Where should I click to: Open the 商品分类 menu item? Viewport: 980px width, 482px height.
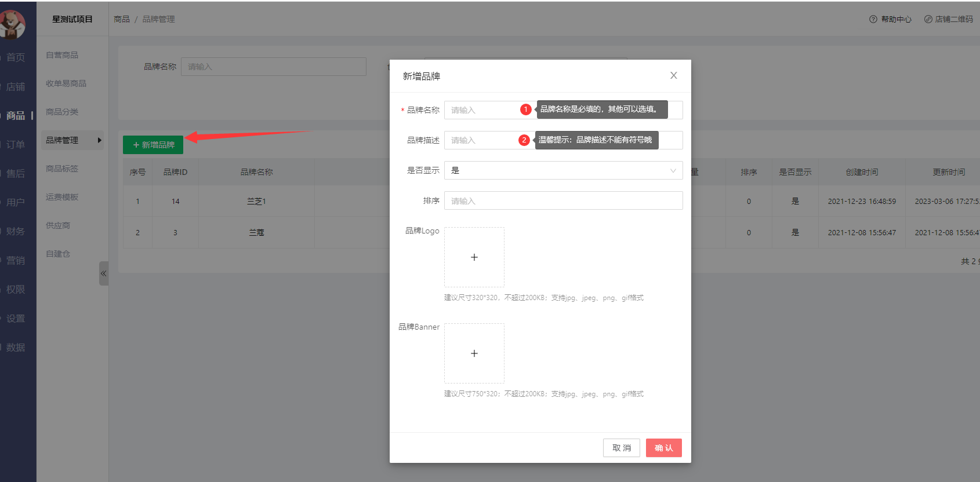click(x=62, y=112)
